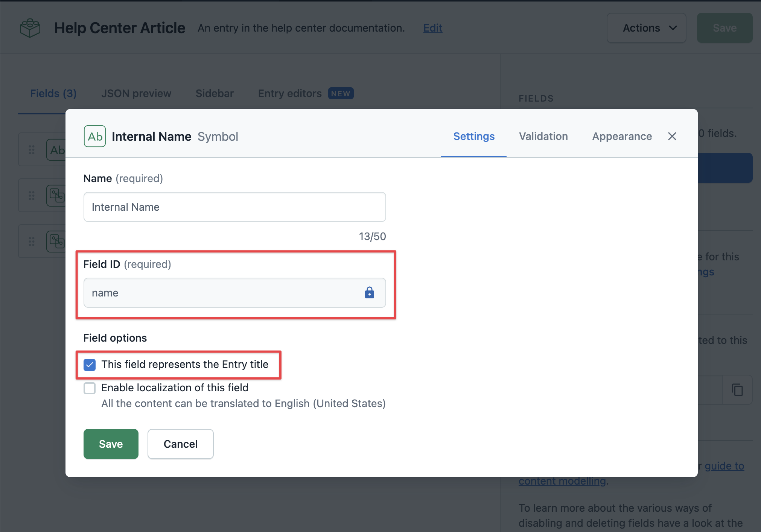761x532 pixels.
Task: Select the Appearance tab in dialog
Action: point(622,137)
